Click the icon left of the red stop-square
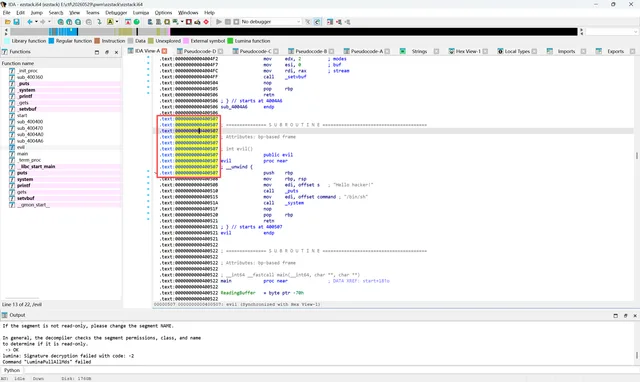The height and width of the screenshot is (382, 640). 176,22
